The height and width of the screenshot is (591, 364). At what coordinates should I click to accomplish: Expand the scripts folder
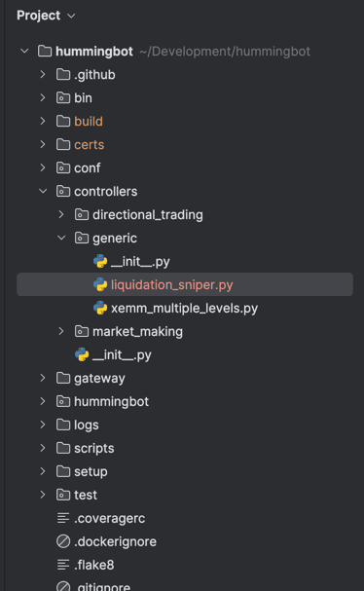pyautogui.click(x=43, y=448)
